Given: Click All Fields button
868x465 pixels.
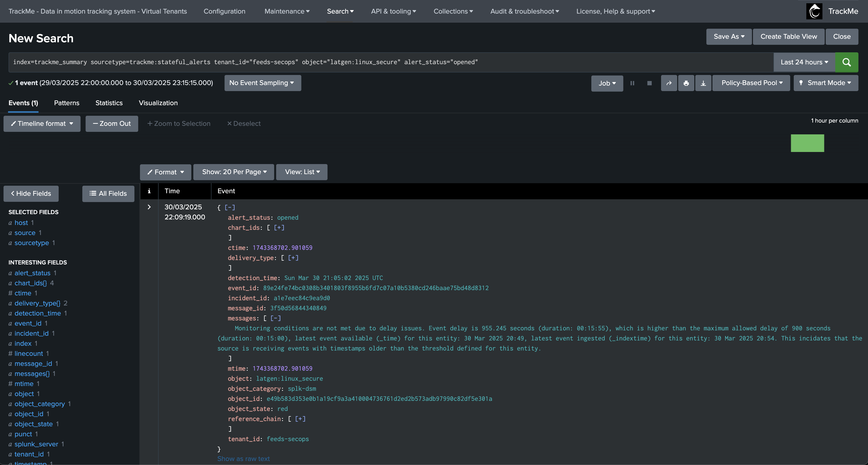Looking at the screenshot, I should (x=108, y=193).
